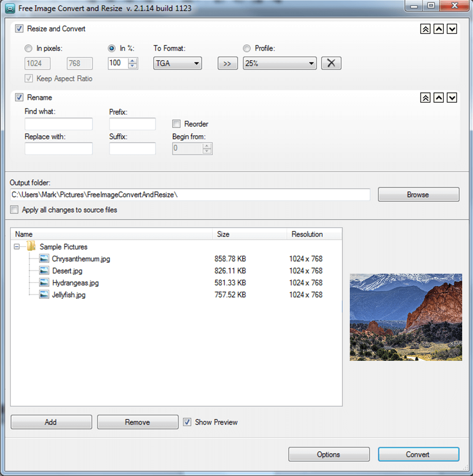Screen dimensions: 473x476
Task: Click the Chrysanthemum.jpg file icon
Action: [x=44, y=258]
